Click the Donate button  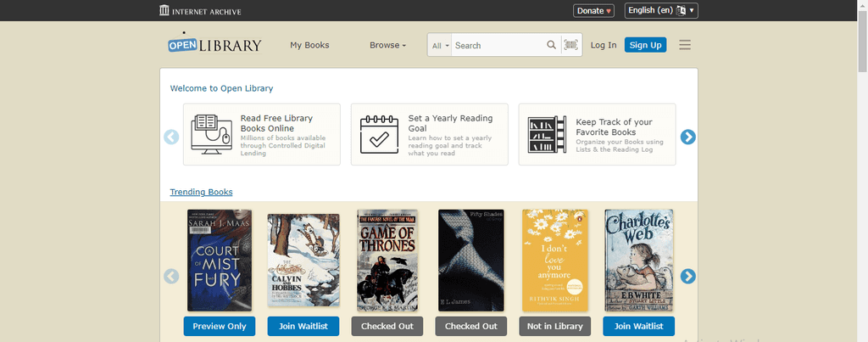593,10
